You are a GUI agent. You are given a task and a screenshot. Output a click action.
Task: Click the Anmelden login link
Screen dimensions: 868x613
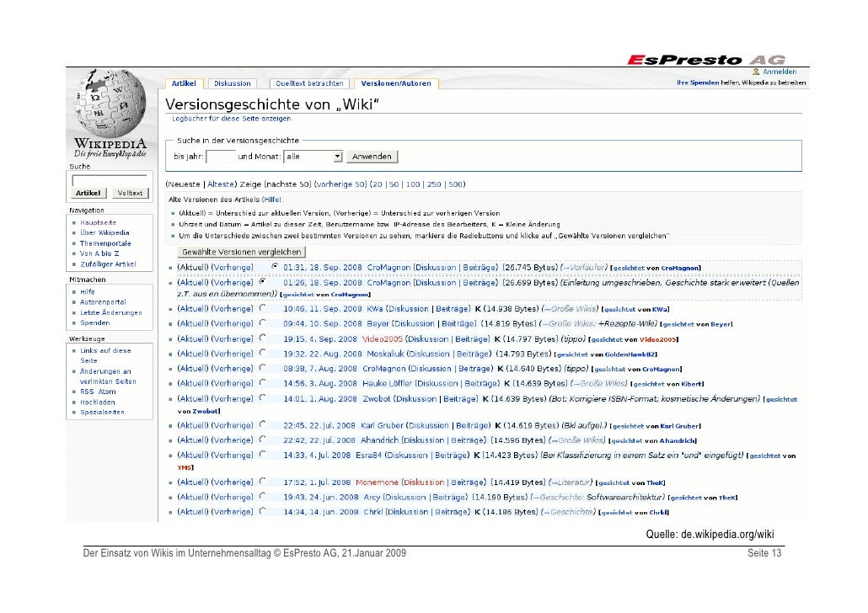pyautogui.click(x=780, y=72)
